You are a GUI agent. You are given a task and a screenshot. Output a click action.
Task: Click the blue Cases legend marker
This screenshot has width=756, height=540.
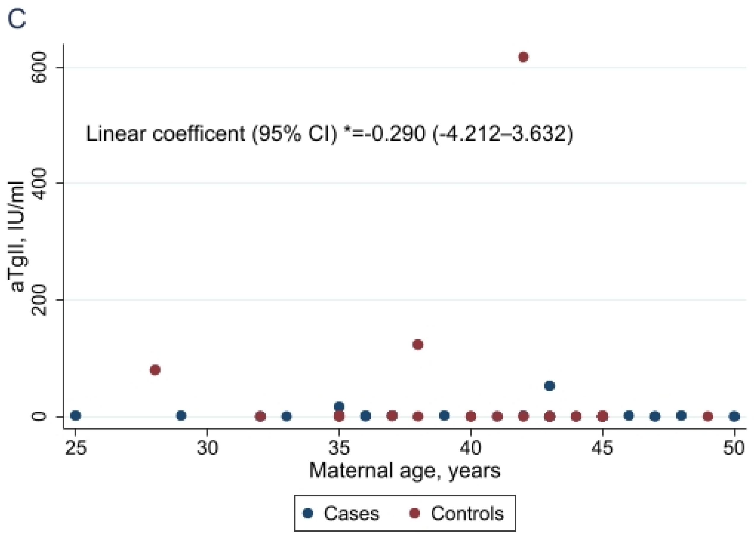coord(308,513)
